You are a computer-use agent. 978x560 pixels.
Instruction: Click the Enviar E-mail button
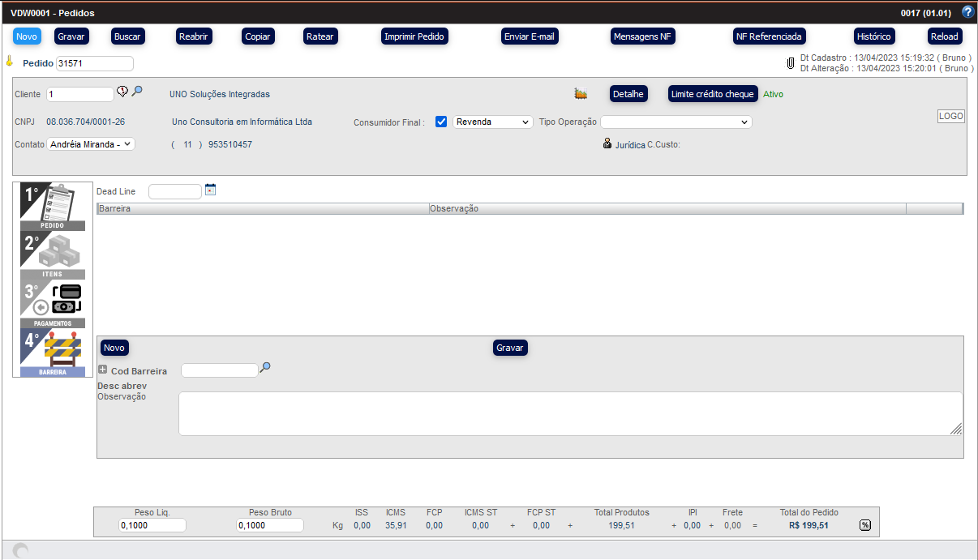pyautogui.click(x=530, y=36)
